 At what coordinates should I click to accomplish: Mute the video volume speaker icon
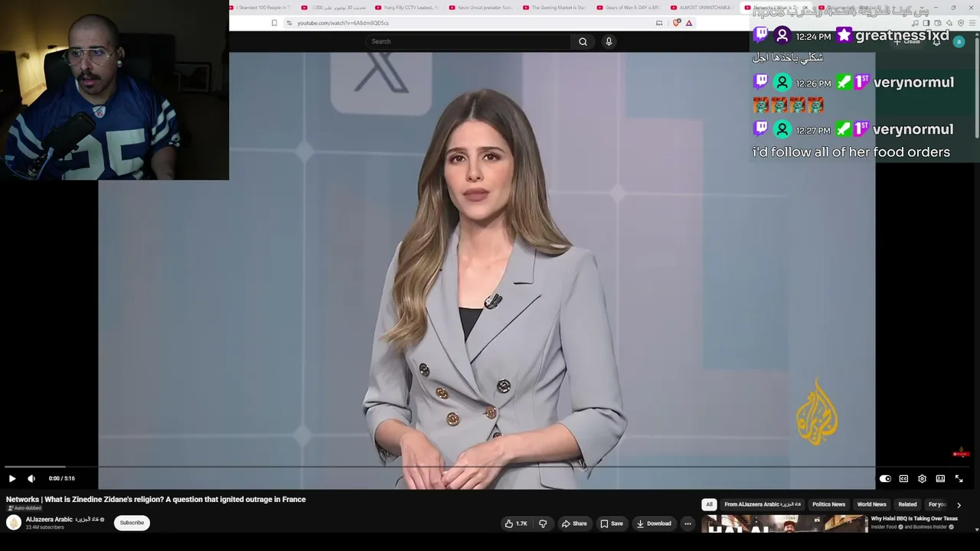click(31, 478)
